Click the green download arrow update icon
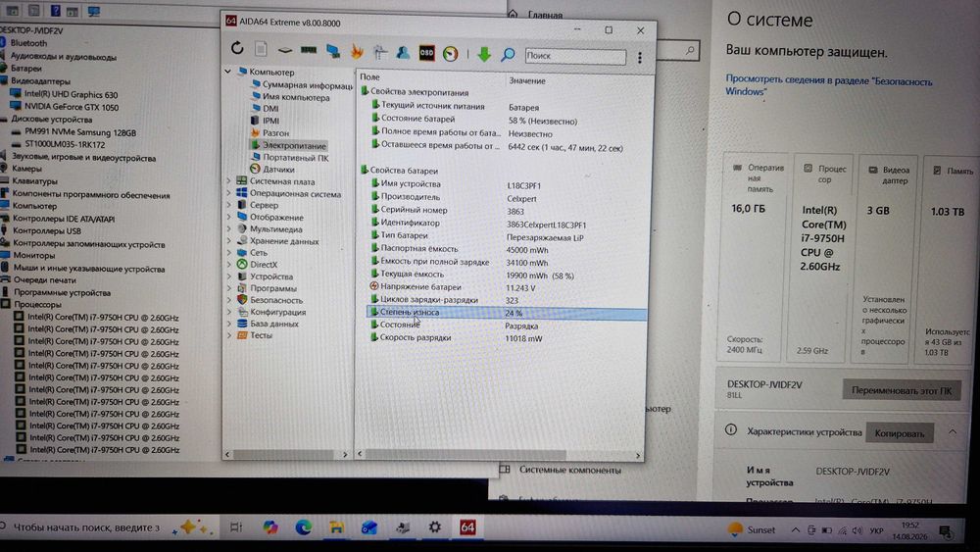980x552 pixels. point(484,54)
